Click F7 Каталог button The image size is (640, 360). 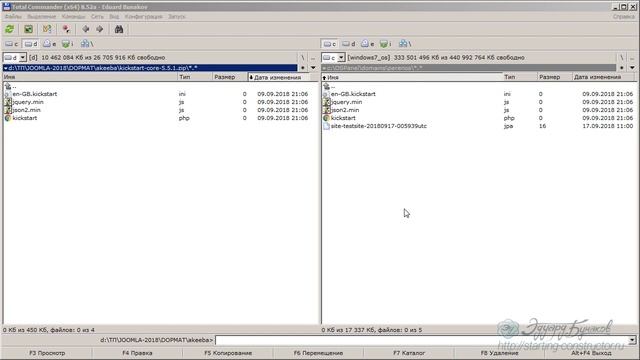[409, 353]
